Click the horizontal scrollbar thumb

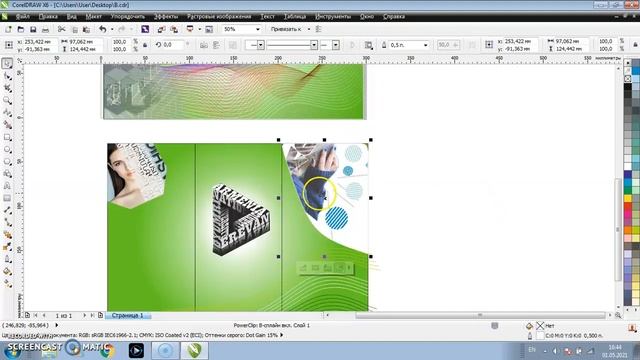[480, 316]
